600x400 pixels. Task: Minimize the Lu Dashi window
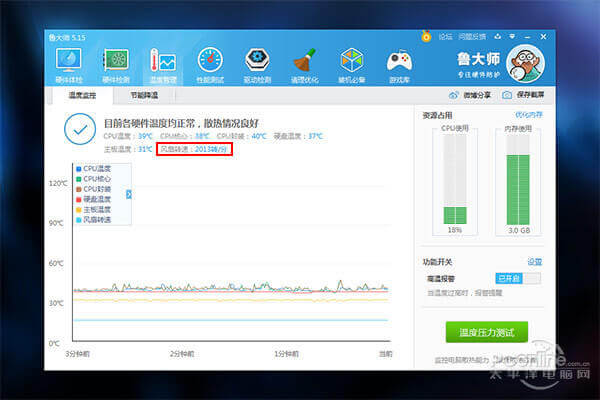coord(528,37)
